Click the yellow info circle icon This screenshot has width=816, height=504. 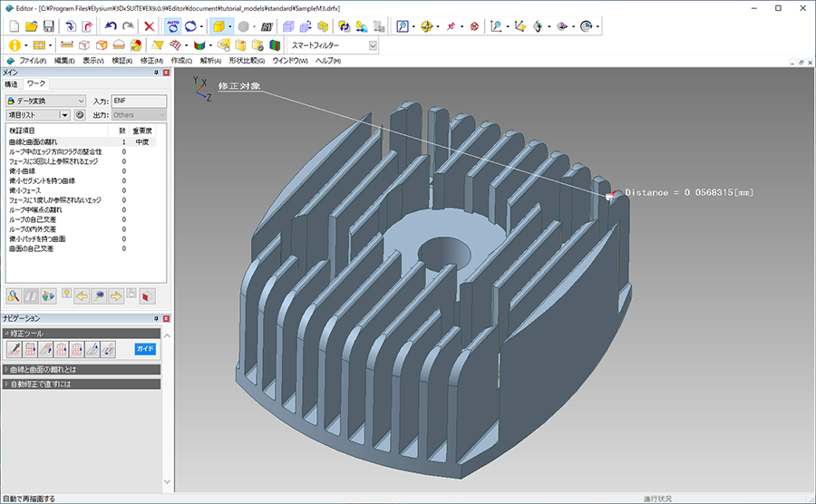click(15, 45)
